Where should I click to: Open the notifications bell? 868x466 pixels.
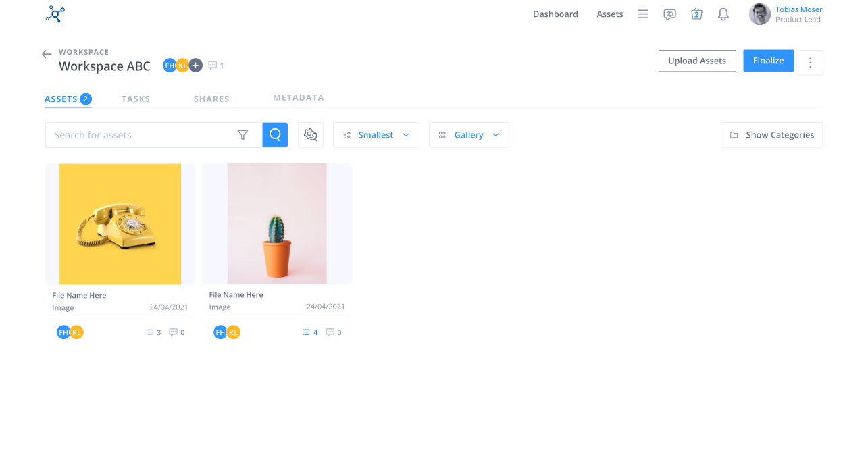coord(723,14)
